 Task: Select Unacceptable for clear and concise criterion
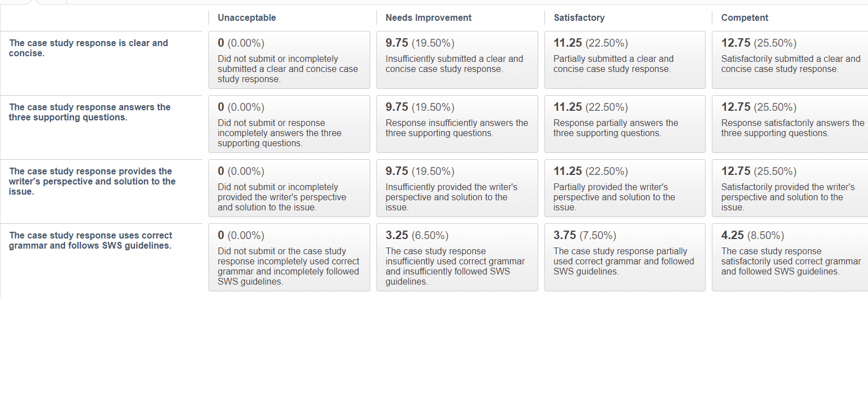pyautogui.click(x=289, y=60)
